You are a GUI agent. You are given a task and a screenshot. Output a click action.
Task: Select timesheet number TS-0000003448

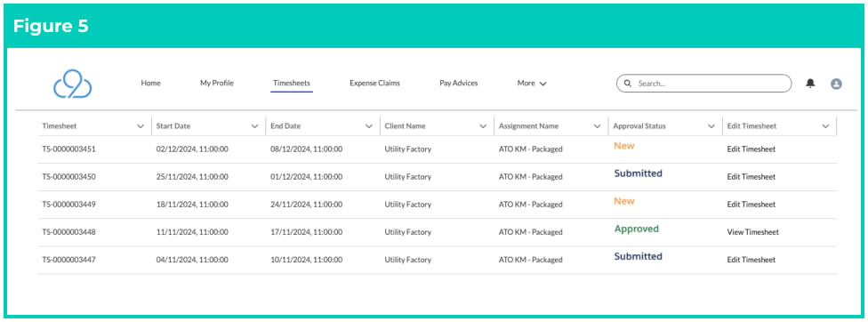68,232
